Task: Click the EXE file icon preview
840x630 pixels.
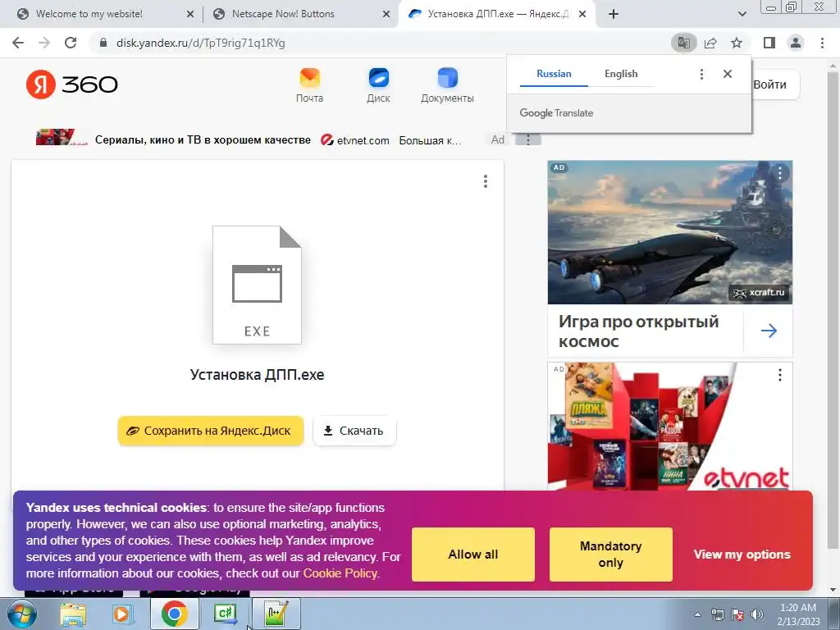Action: (257, 285)
